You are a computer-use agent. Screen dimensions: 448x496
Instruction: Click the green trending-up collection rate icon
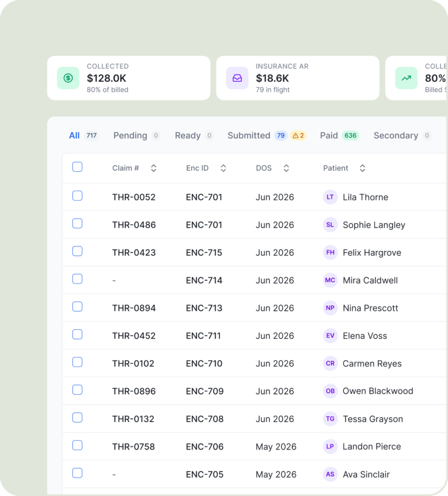pos(406,78)
